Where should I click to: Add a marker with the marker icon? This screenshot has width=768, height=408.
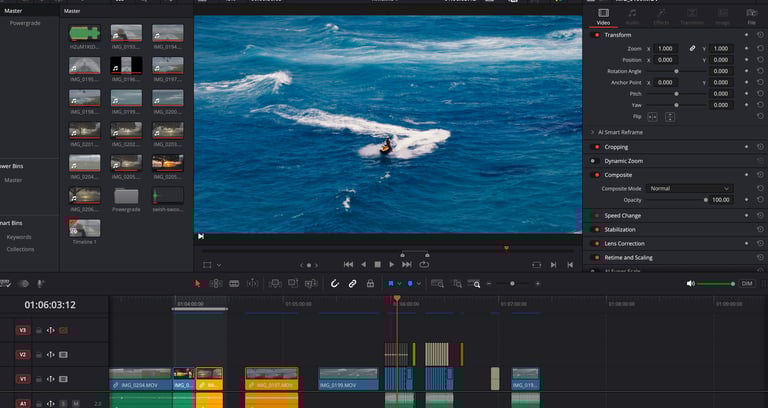point(410,284)
